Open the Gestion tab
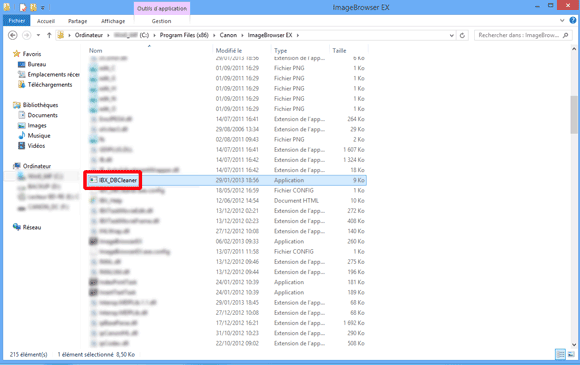The image size is (580, 365). 161,21
